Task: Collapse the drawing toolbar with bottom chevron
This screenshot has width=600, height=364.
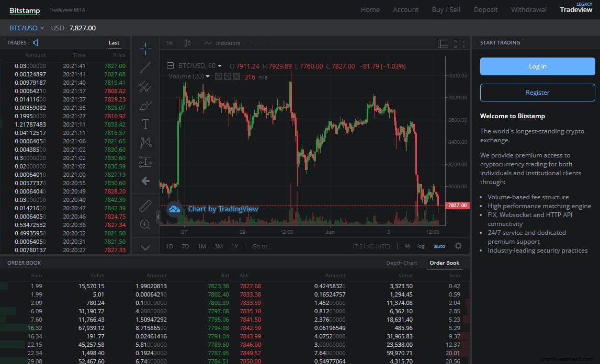Action: tap(145, 247)
